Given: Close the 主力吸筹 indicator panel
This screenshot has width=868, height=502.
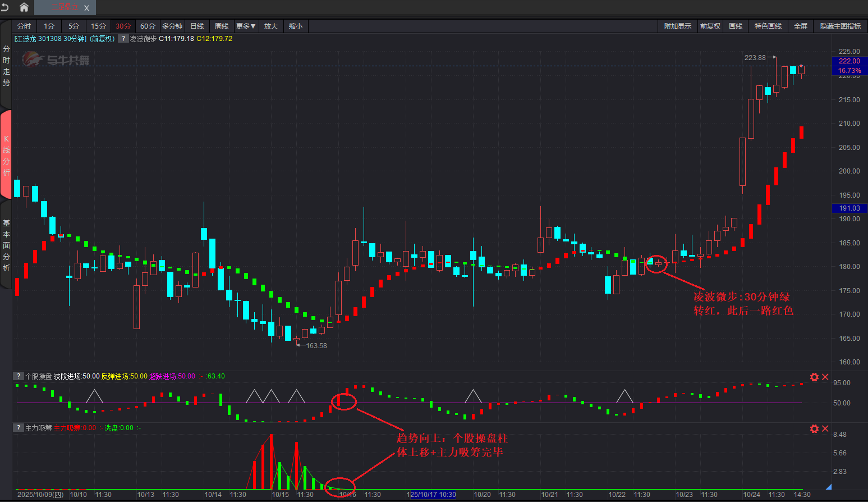Looking at the screenshot, I should [825, 428].
